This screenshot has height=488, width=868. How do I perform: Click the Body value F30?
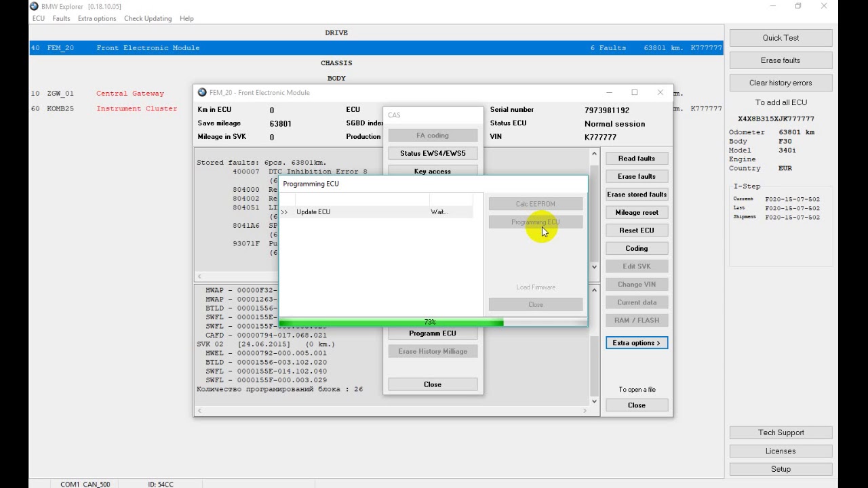click(x=785, y=142)
